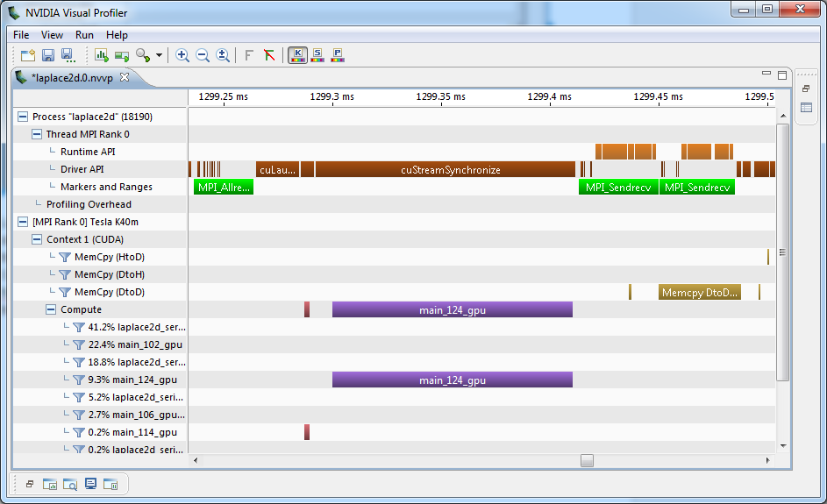Click the Save session icon
This screenshot has width=827, height=504.
coord(48,55)
